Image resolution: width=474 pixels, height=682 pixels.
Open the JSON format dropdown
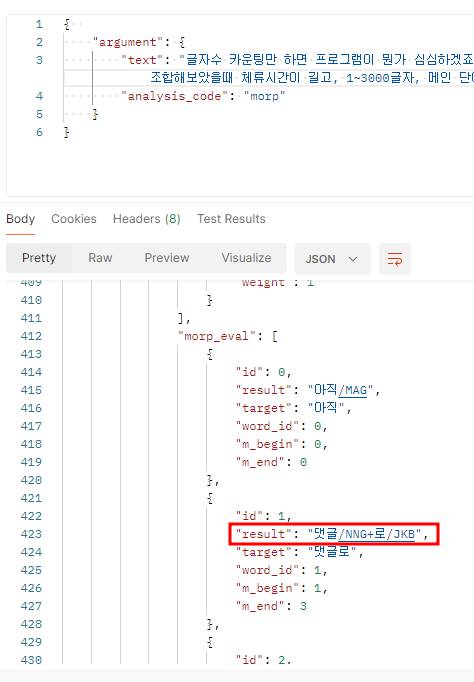pos(332,259)
